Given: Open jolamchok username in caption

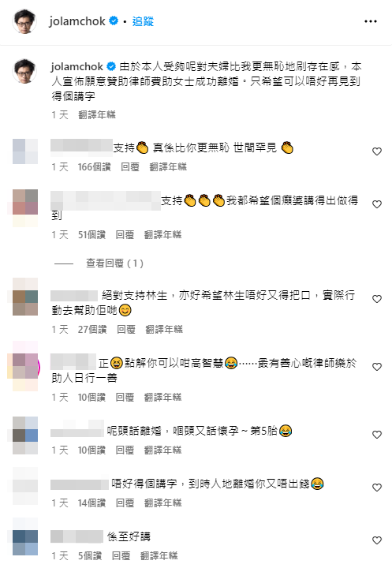Looking at the screenshot, I should coord(77,66).
